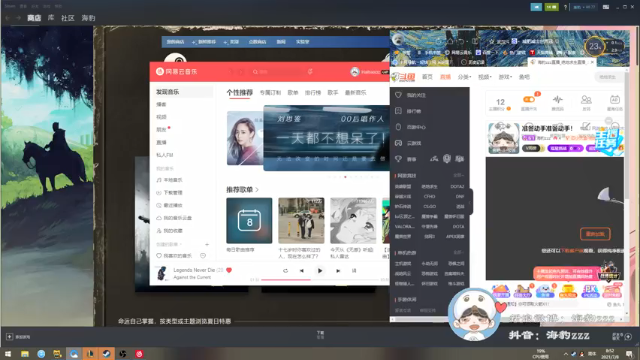
Task: Open 直播 in NetEase sidebar
Action: click(x=162, y=142)
